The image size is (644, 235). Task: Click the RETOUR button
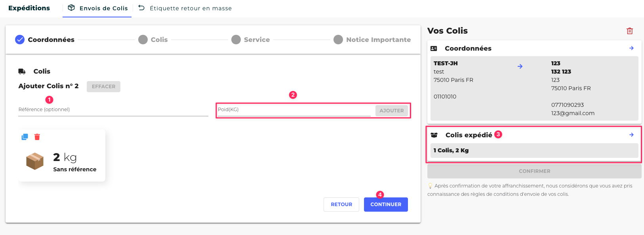[341, 205]
